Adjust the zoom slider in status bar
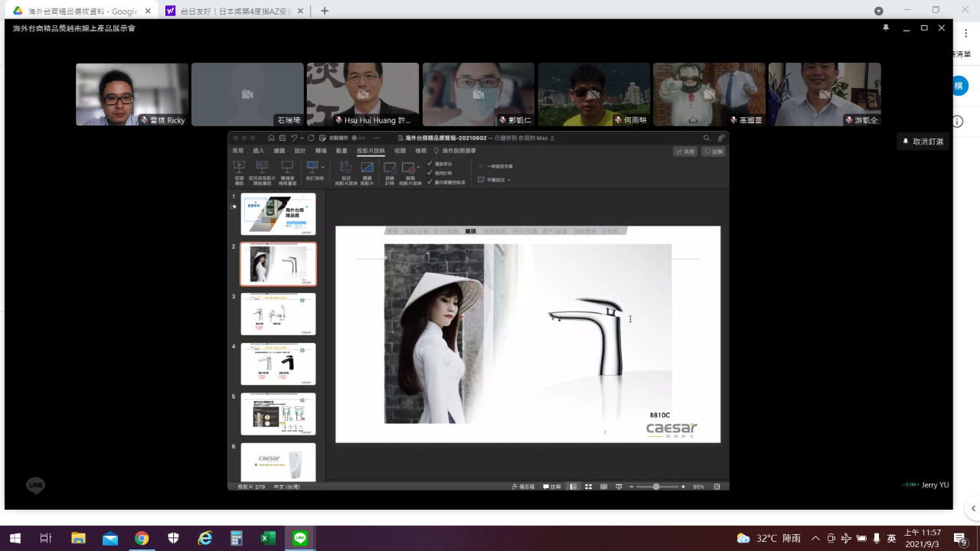This screenshot has height=551, width=980. coord(656,487)
